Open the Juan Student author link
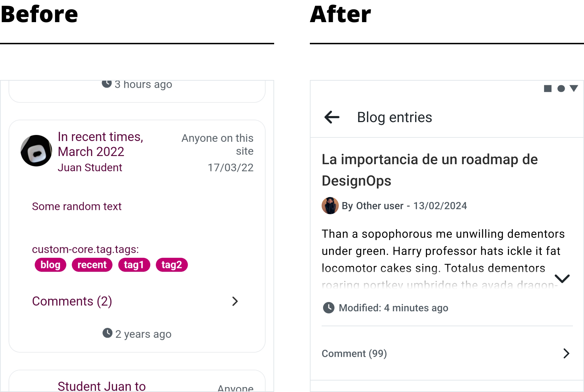This screenshot has width=584, height=392. tap(90, 167)
